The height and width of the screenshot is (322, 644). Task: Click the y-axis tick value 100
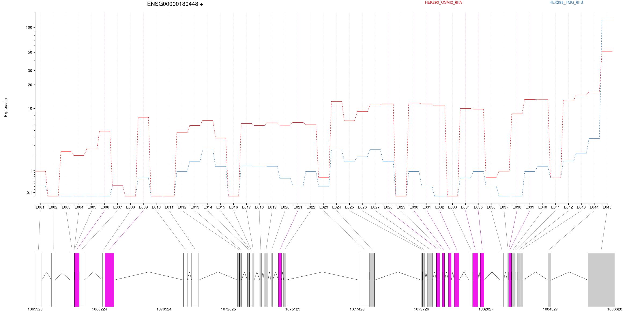pos(29,27)
